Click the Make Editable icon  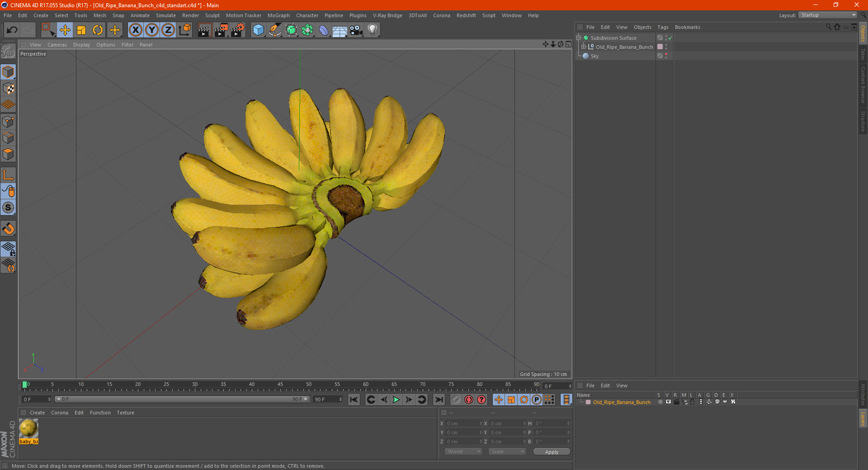(8, 52)
